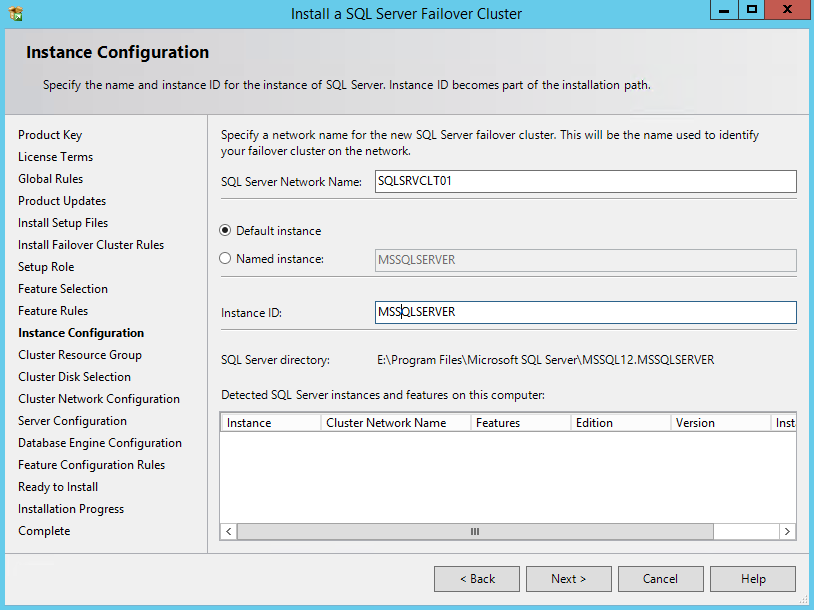Screen dimensions: 814x610
Task: Open Help for this setup page
Action: click(753, 579)
